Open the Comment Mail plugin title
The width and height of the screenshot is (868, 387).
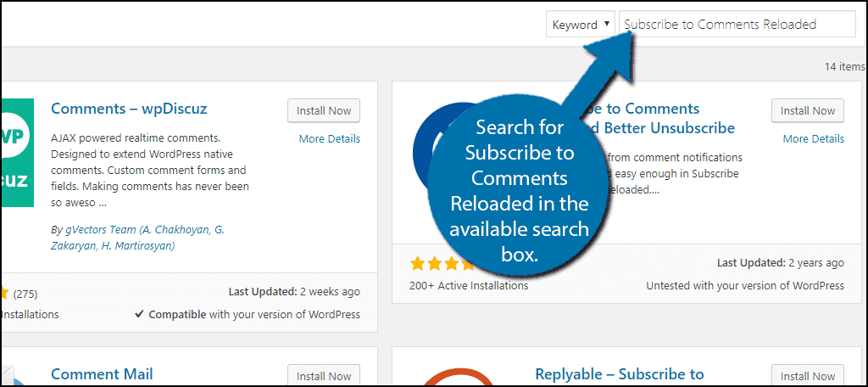[x=102, y=373]
